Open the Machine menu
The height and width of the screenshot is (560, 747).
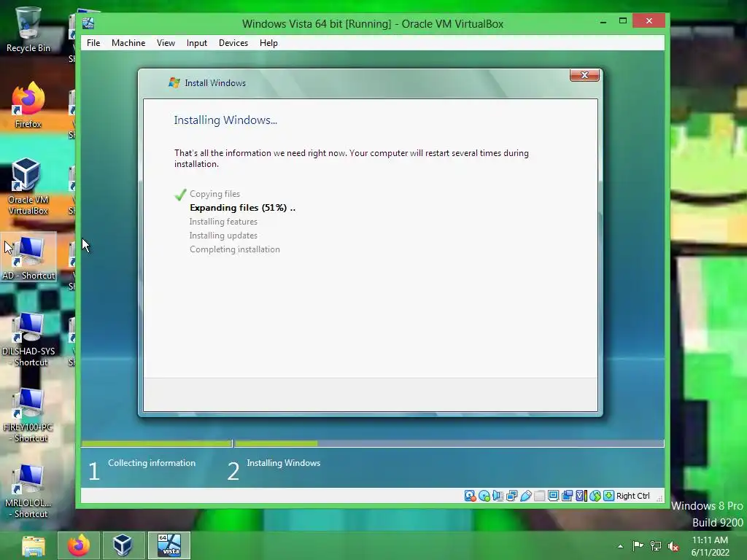pos(128,43)
